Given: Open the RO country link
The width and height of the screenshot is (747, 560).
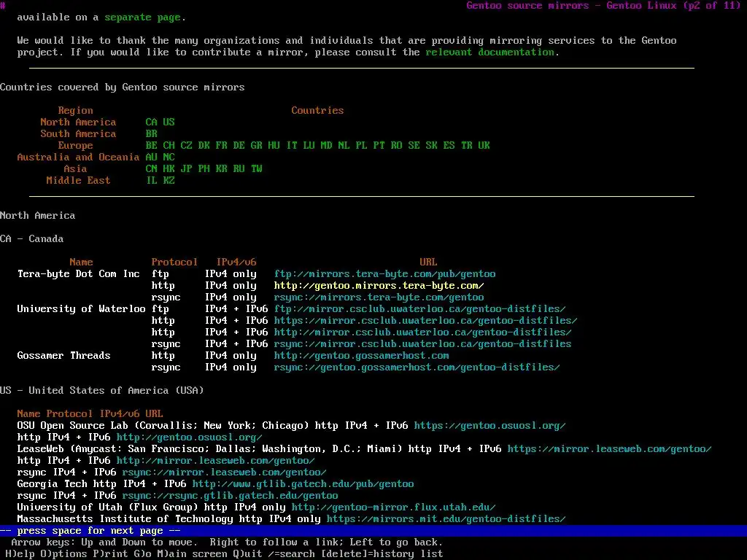Looking at the screenshot, I should pos(396,146).
